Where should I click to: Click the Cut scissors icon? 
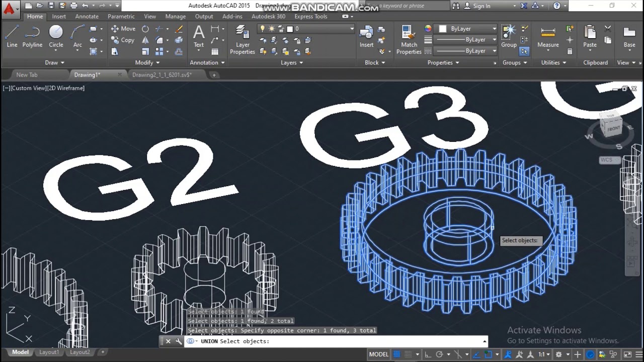point(608,29)
